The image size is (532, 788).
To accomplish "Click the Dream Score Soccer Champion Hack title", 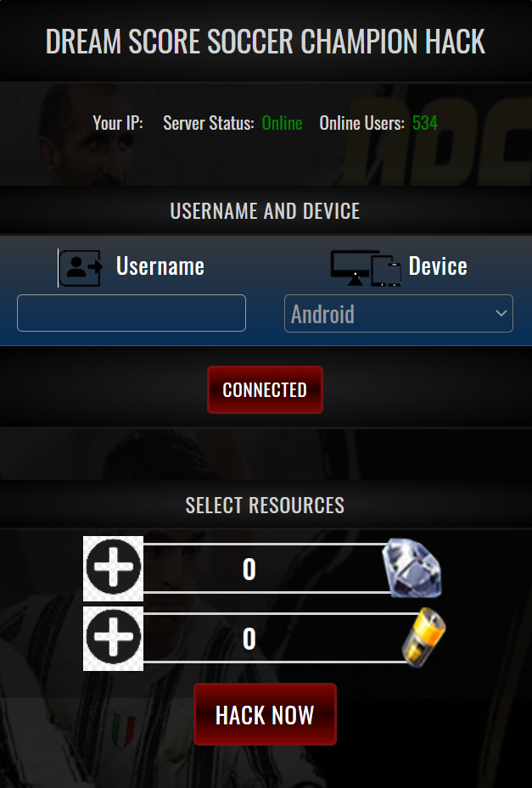I will click(266, 42).
